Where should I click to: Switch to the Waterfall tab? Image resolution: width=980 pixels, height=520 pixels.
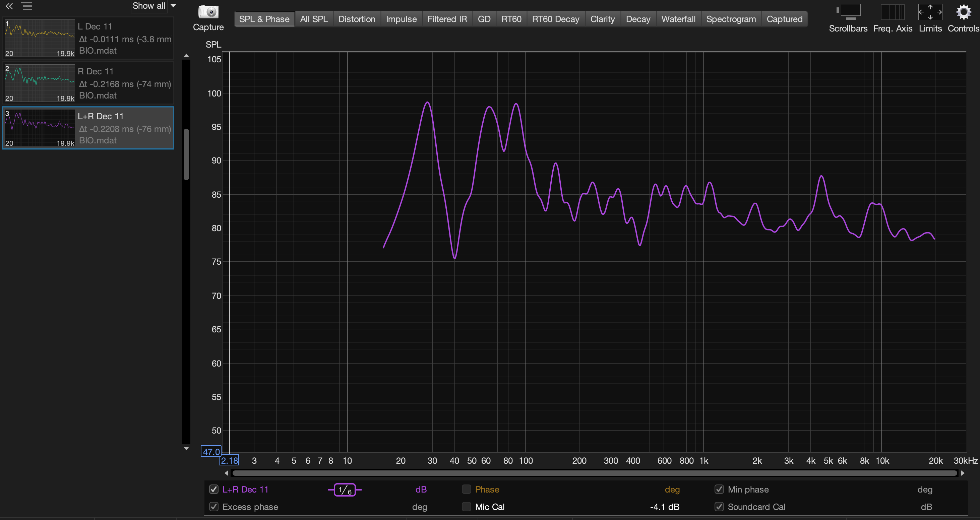click(x=678, y=19)
